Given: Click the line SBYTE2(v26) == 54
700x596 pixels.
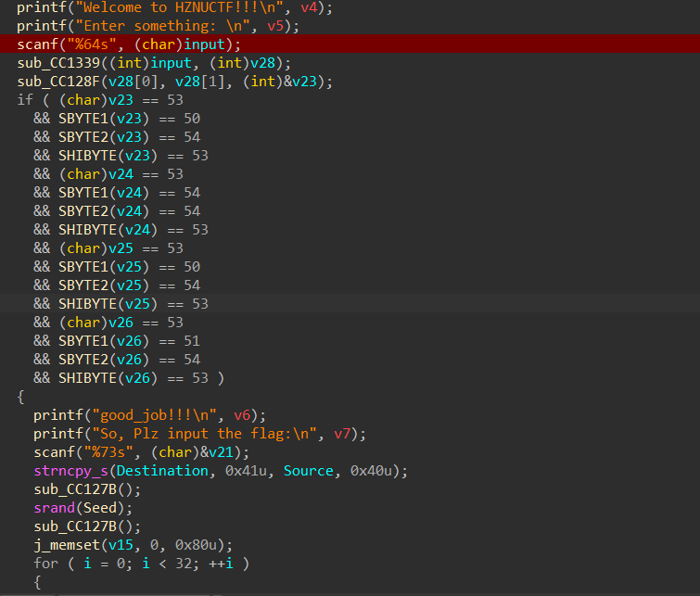Looking at the screenshot, I should 129,360.
